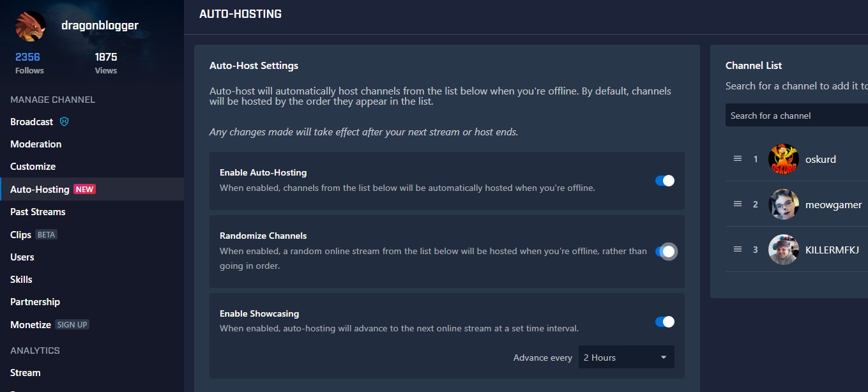Click the reorder handle beside meowgamer

pos(738,204)
